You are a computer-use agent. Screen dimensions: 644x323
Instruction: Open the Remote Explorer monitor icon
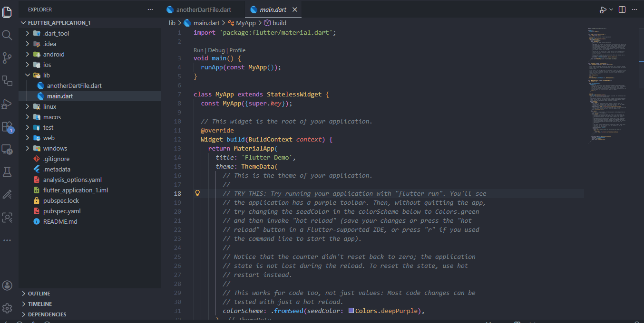[x=7, y=150]
